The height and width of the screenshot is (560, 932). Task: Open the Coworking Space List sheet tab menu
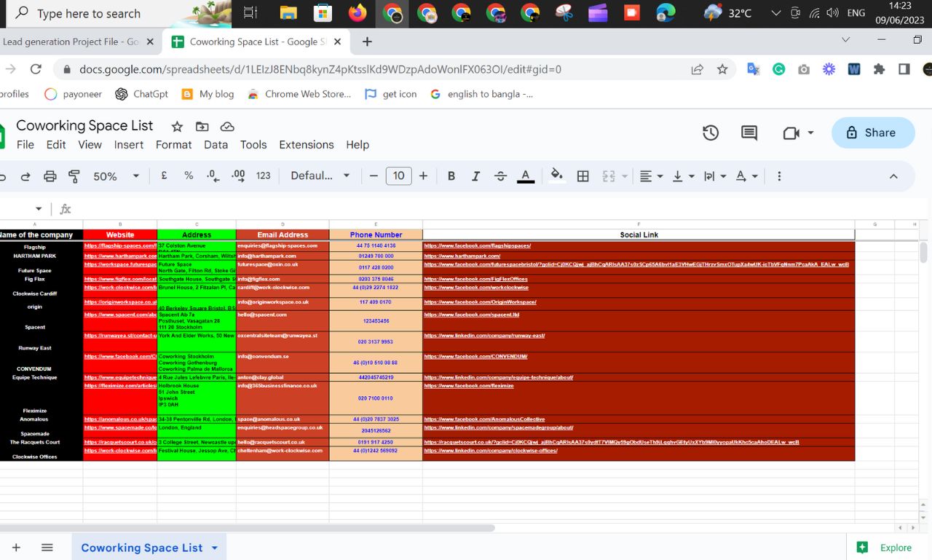coord(213,547)
